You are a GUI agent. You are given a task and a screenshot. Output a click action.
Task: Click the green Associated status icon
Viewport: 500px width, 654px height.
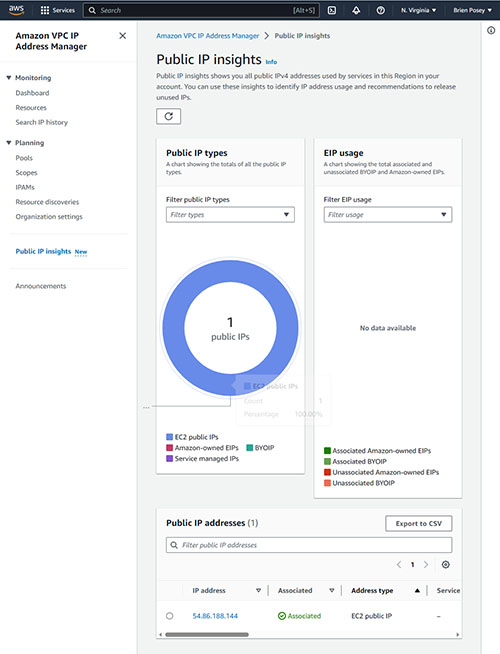pos(282,616)
